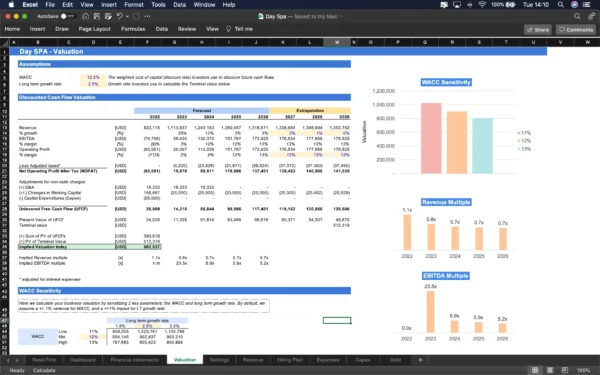Viewport: 600px width, 375px height.
Task: Open the Comments pane button
Action: tap(576, 29)
